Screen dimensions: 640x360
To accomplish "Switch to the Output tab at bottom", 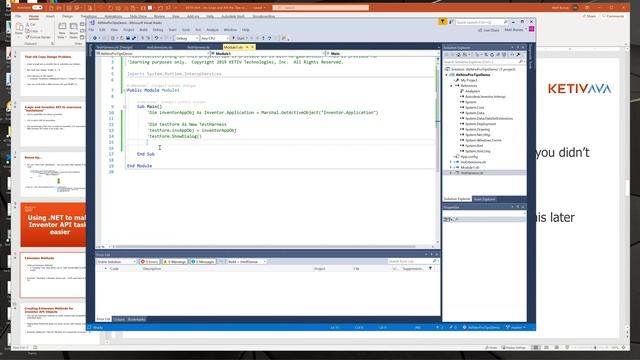I will coord(119,319).
